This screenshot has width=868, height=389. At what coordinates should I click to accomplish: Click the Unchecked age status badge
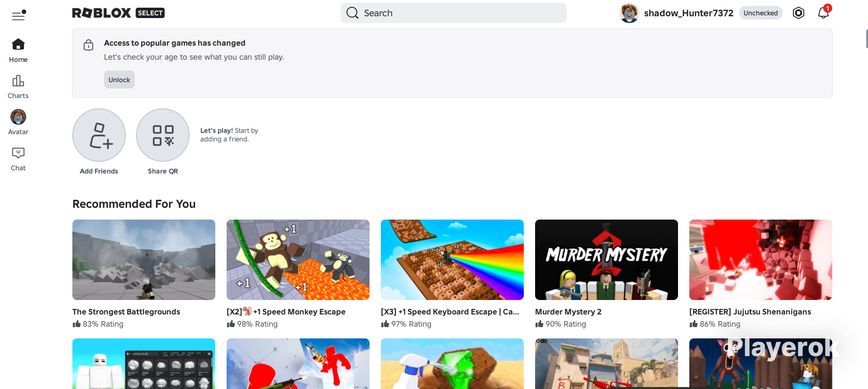point(761,13)
